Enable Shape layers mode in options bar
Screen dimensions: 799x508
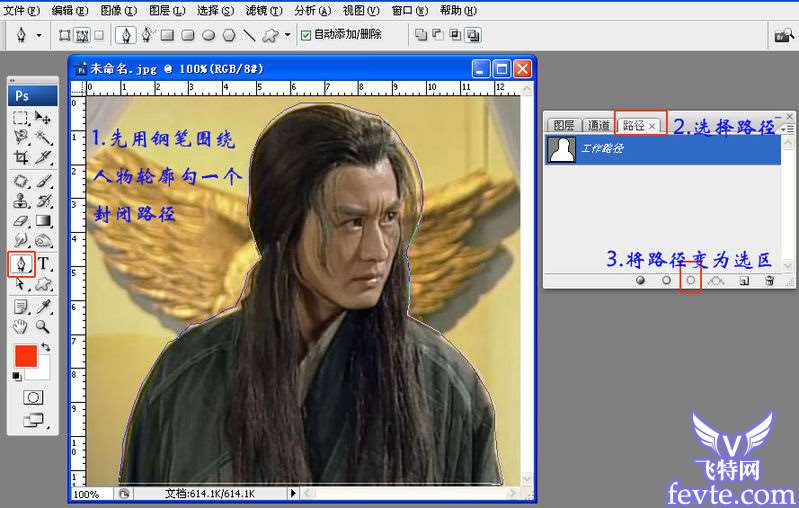coord(64,35)
